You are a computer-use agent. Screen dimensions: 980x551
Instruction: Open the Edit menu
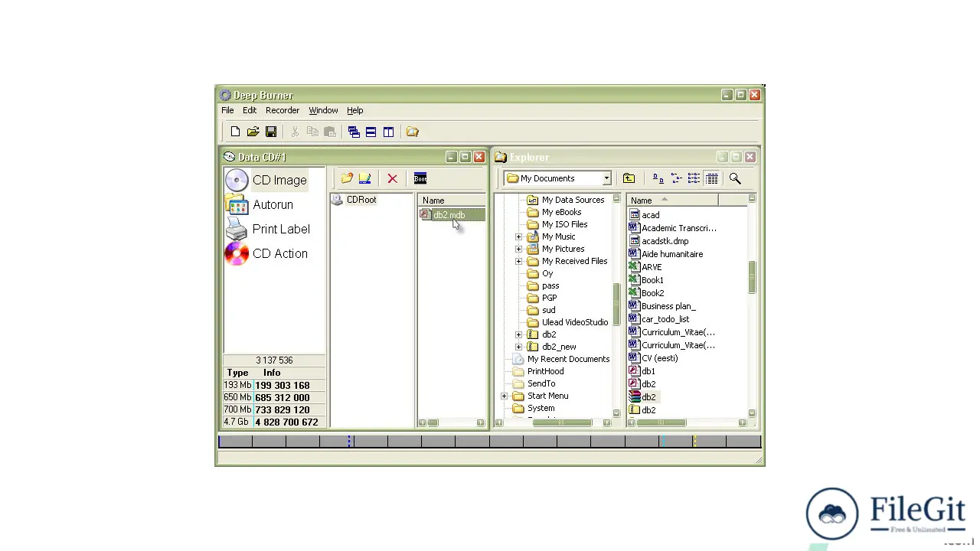click(250, 110)
